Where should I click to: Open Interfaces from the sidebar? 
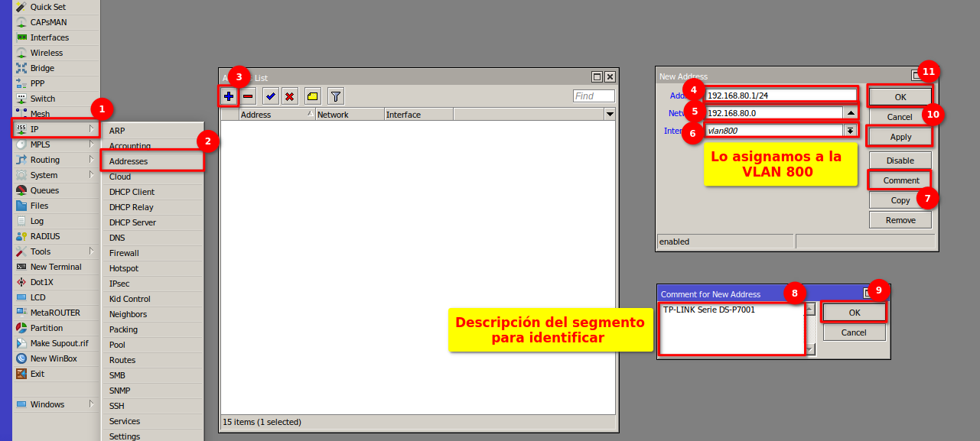(x=49, y=37)
